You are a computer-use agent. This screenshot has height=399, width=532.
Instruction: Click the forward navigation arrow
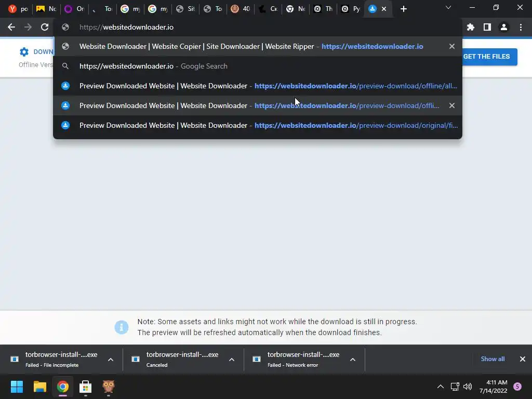click(28, 27)
